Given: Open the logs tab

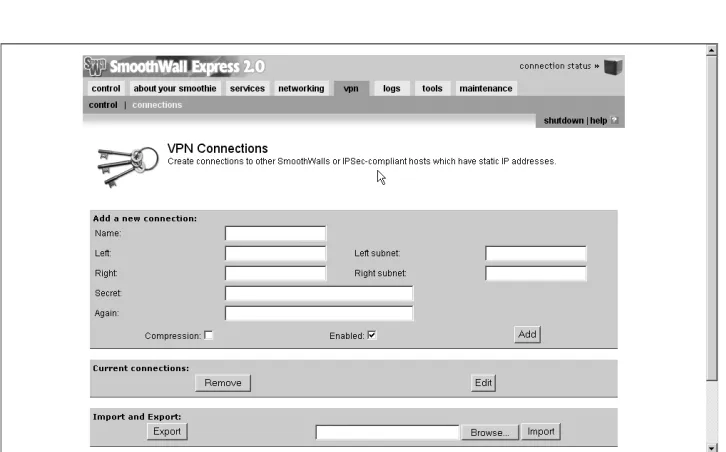Looking at the screenshot, I should click(392, 88).
